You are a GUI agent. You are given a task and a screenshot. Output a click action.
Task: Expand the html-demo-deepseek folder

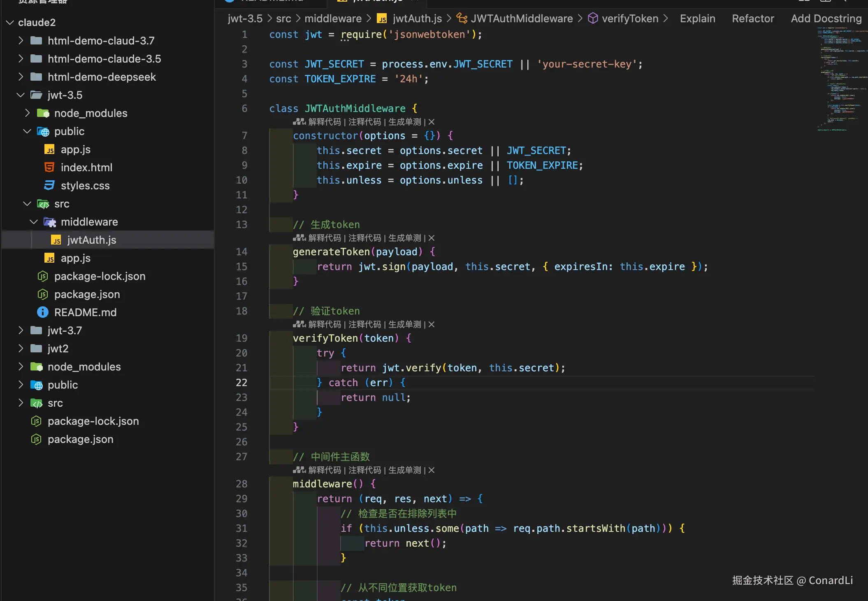[21, 77]
